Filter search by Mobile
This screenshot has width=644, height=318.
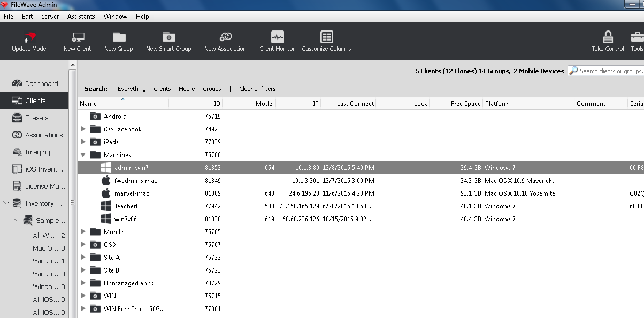coord(187,89)
